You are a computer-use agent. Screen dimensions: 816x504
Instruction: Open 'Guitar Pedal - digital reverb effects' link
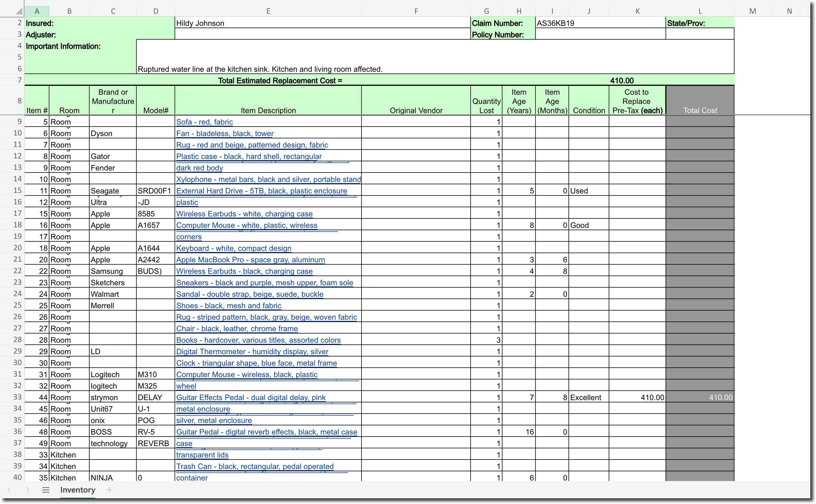(267, 432)
